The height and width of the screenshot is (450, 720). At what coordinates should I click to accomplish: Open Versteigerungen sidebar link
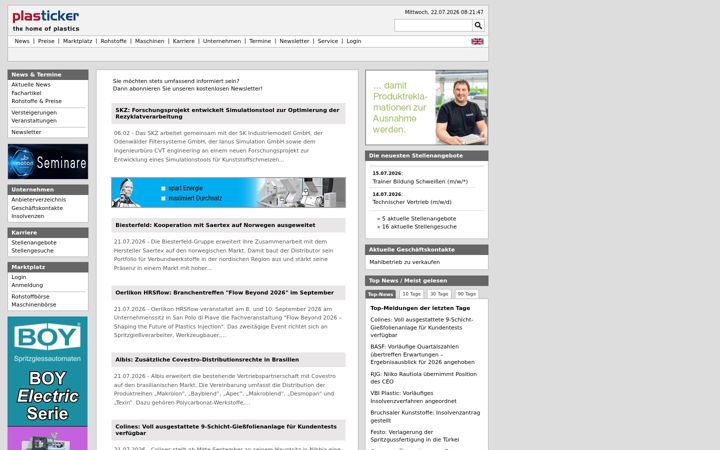point(34,112)
